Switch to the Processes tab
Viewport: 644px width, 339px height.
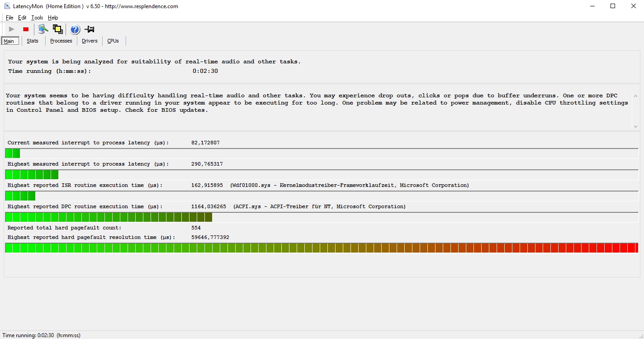tap(61, 41)
